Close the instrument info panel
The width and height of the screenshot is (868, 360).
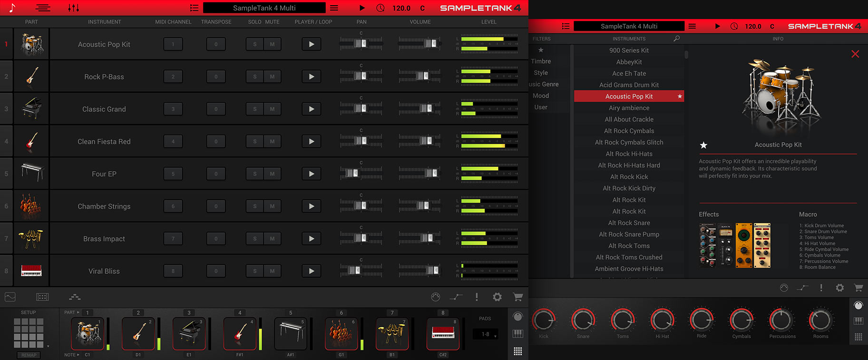(855, 54)
